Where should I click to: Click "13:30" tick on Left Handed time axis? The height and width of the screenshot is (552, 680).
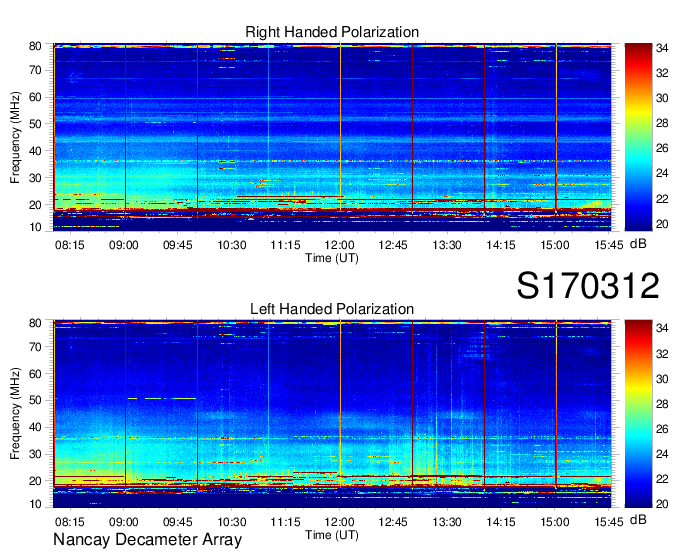(447, 522)
